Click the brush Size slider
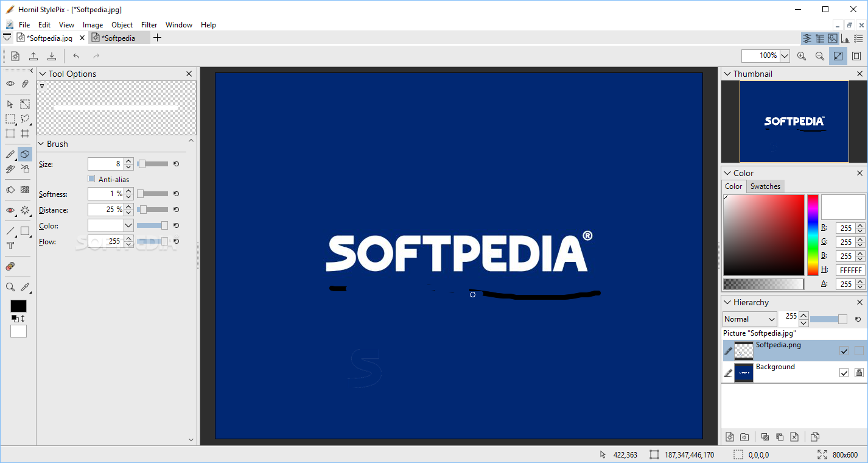The width and height of the screenshot is (868, 463). coord(152,164)
